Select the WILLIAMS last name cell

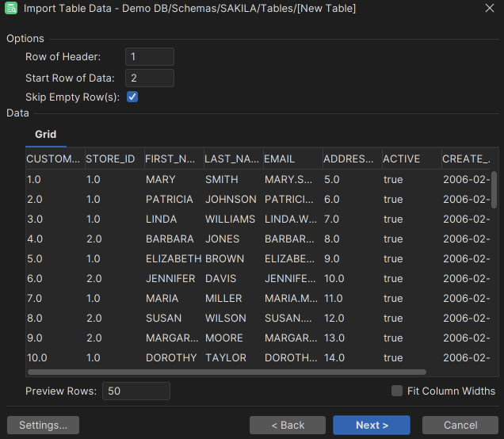pos(231,219)
